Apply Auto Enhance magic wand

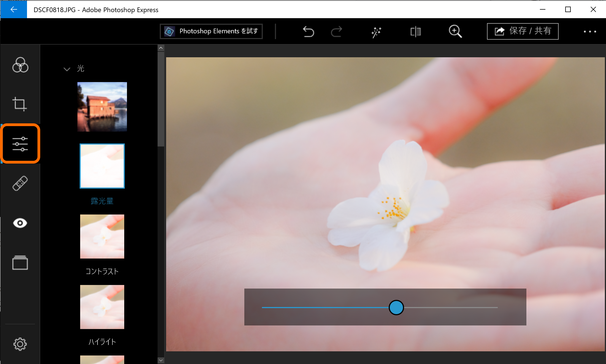pyautogui.click(x=376, y=32)
